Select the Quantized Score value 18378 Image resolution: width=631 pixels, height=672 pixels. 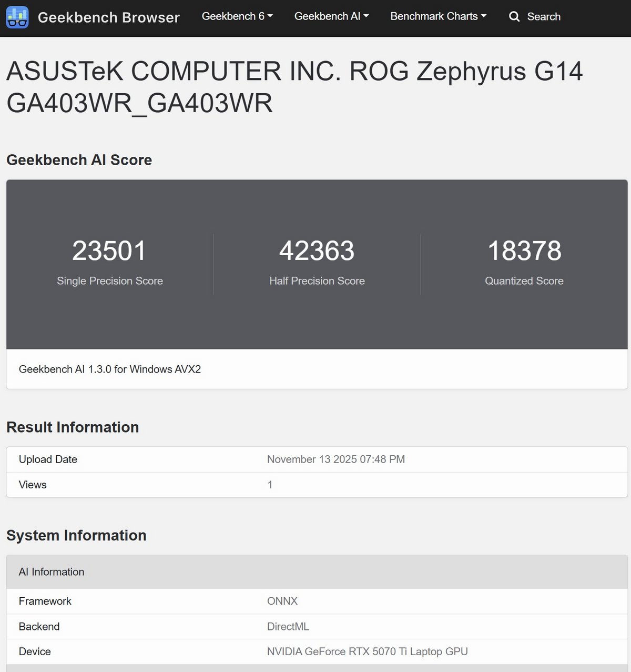click(x=524, y=251)
